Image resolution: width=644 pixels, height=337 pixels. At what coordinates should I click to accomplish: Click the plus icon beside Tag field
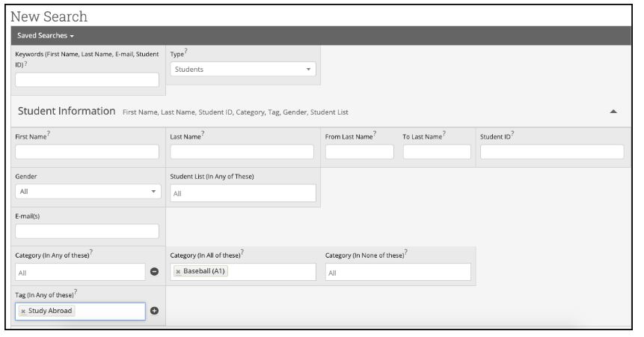154,311
